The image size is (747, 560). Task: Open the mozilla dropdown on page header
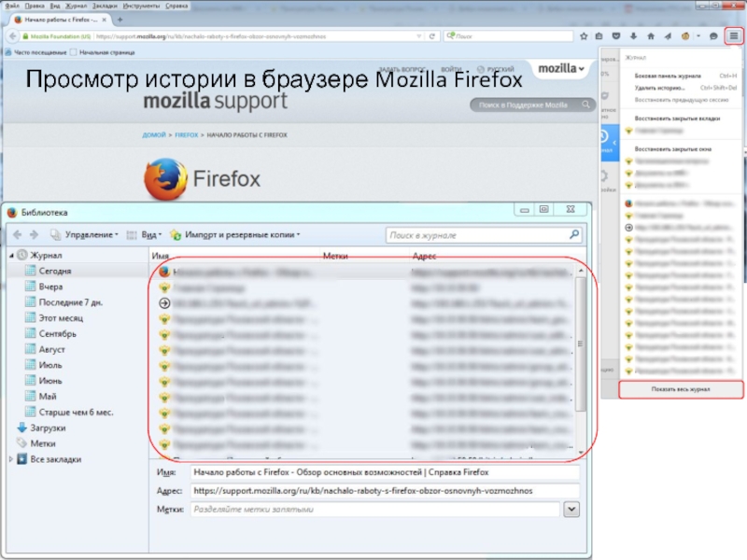pyautogui.click(x=561, y=68)
